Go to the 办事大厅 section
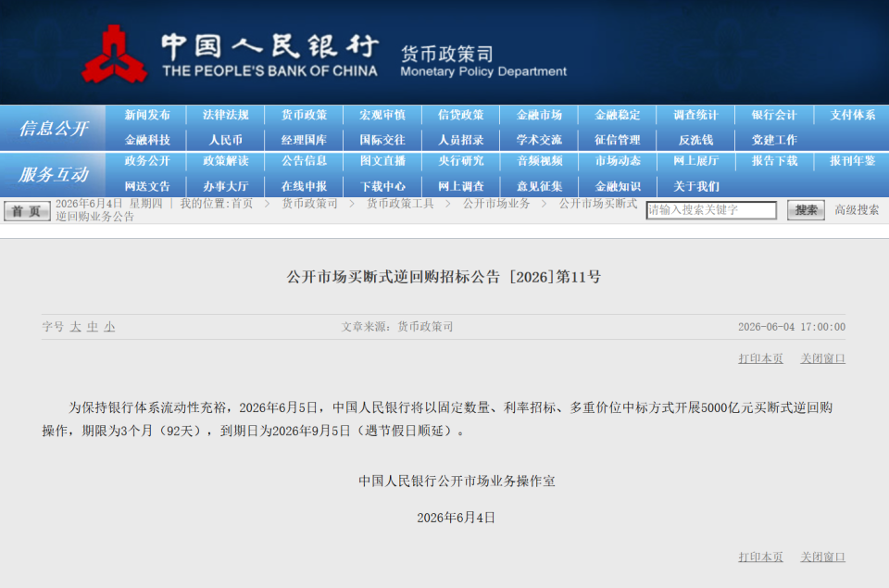889x588 pixels. coord(226,186)
